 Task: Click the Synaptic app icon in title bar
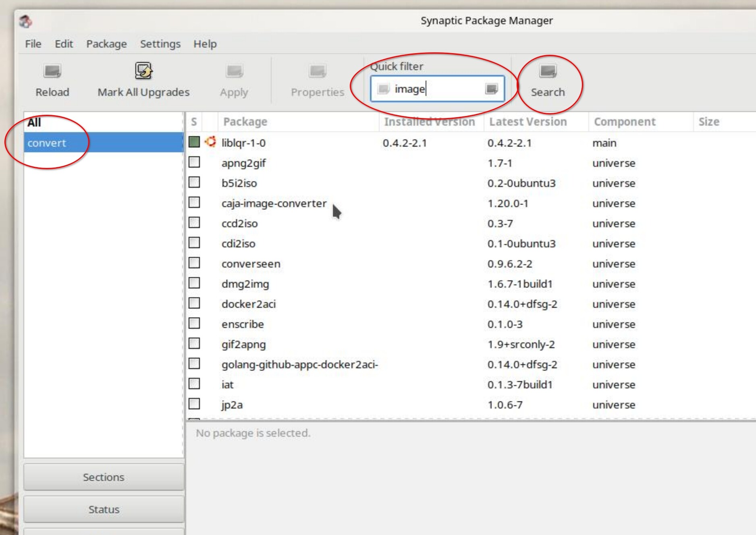tap(26, 21)
